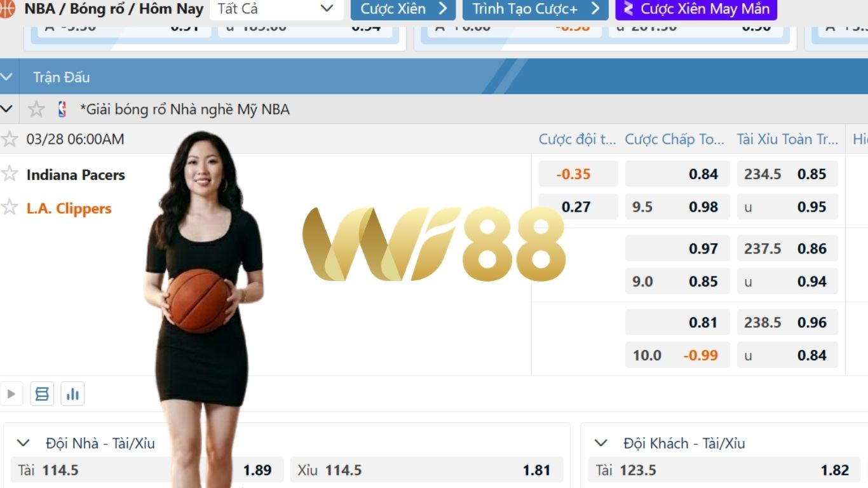Select Tài 123.5 at 1.82
The width and height of the screenshot is (868, 488).
coord(724,470)
